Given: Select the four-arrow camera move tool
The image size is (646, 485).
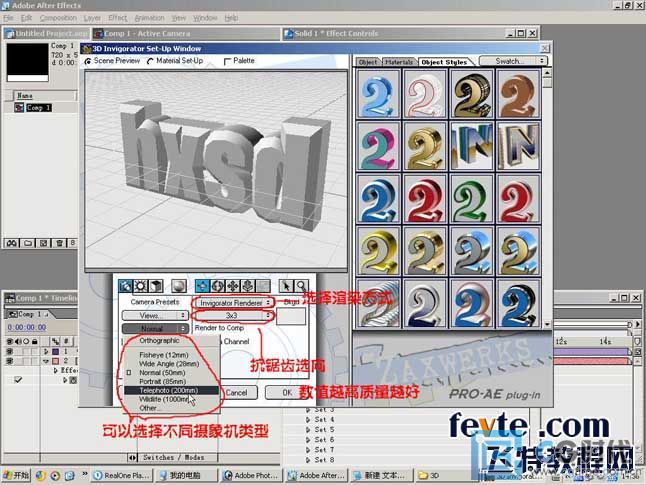Looking at the screenshot, I should [x=233, y=286].
